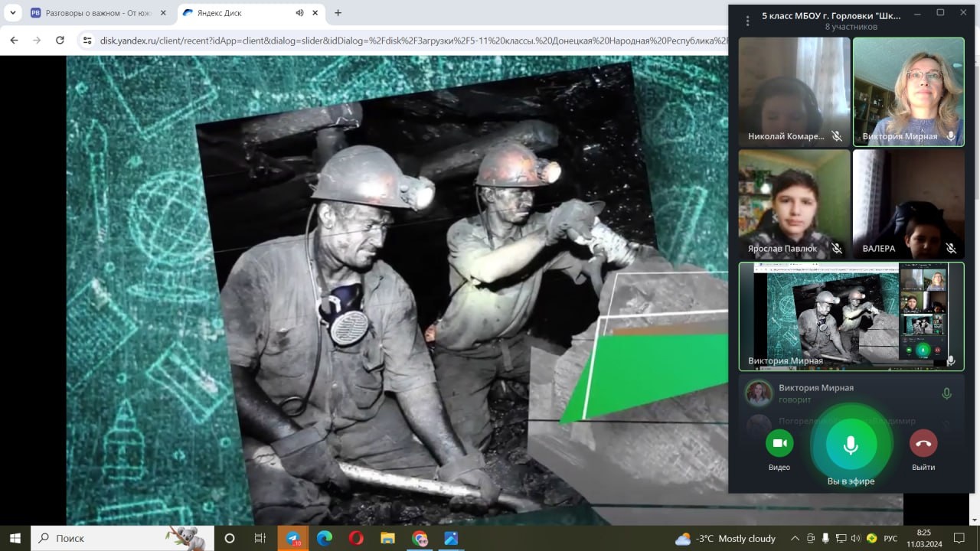
Task: Open site information icon in address bar
Action: 87,40
